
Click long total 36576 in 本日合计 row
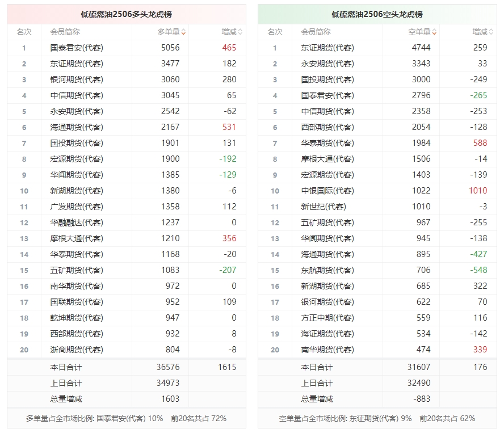click(x=168, y=367)
